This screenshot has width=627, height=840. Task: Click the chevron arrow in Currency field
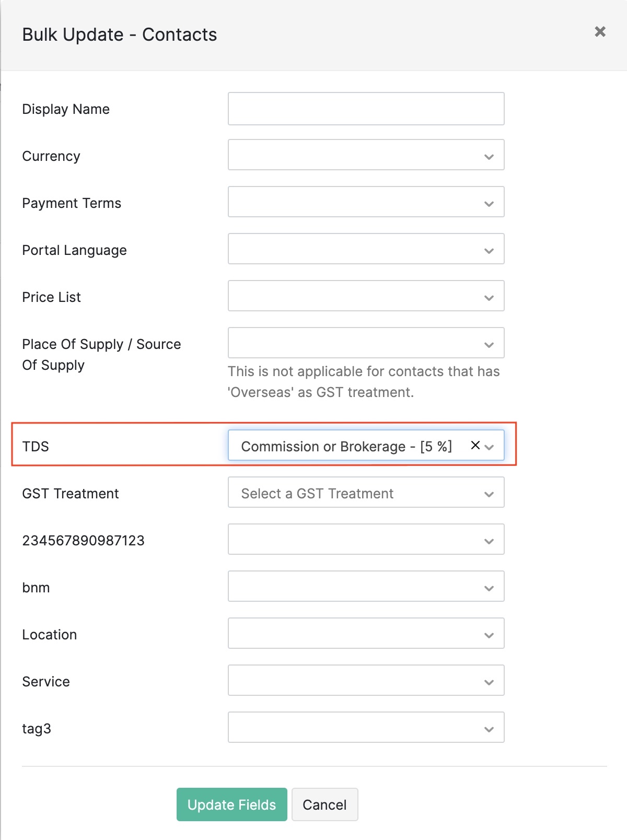point(489,157)
